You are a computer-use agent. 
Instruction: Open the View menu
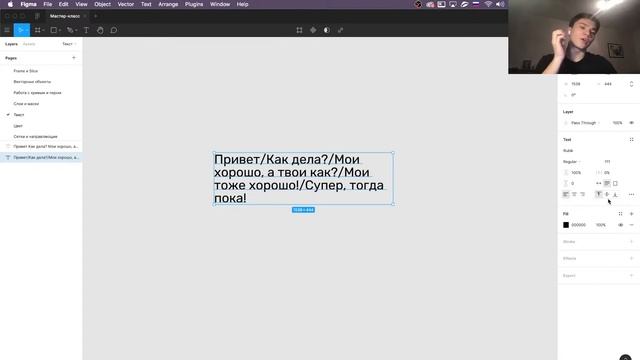(81, 4)
